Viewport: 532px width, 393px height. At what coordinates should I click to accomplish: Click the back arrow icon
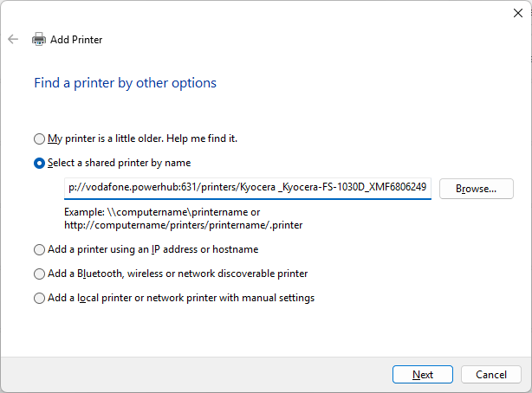click(13, 39)
